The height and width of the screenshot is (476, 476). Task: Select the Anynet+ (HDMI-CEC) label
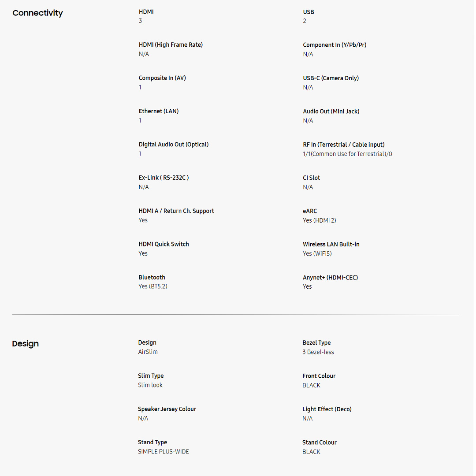click(330, 278)
